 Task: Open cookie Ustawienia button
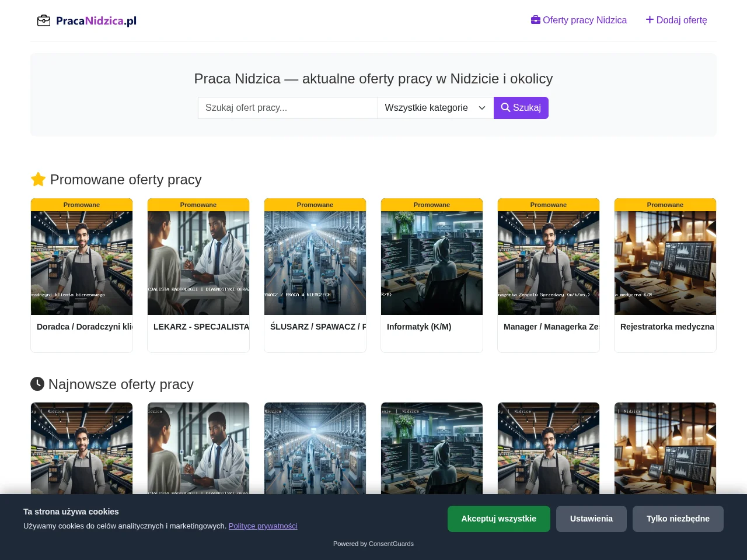pyautogui.click(x=591, y=519)
